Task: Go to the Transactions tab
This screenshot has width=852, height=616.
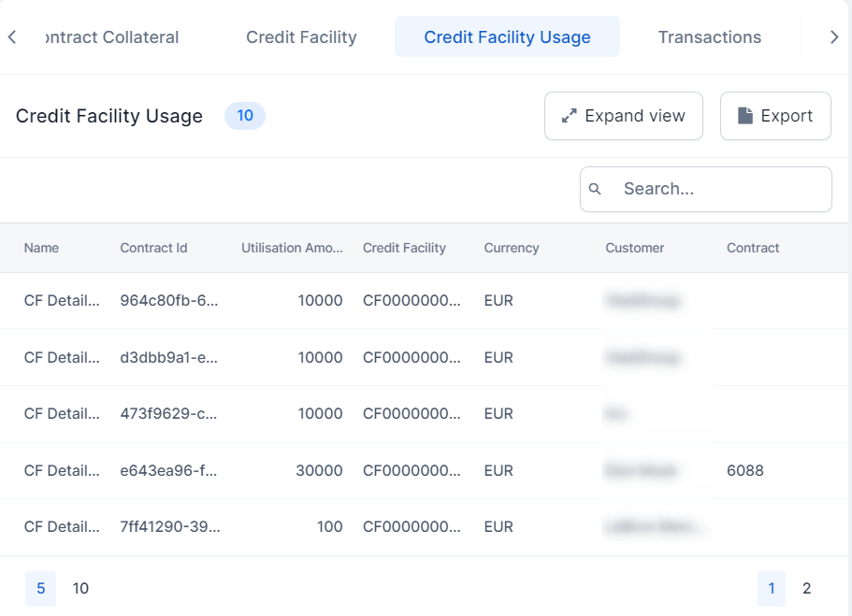Action: (709, 37)
